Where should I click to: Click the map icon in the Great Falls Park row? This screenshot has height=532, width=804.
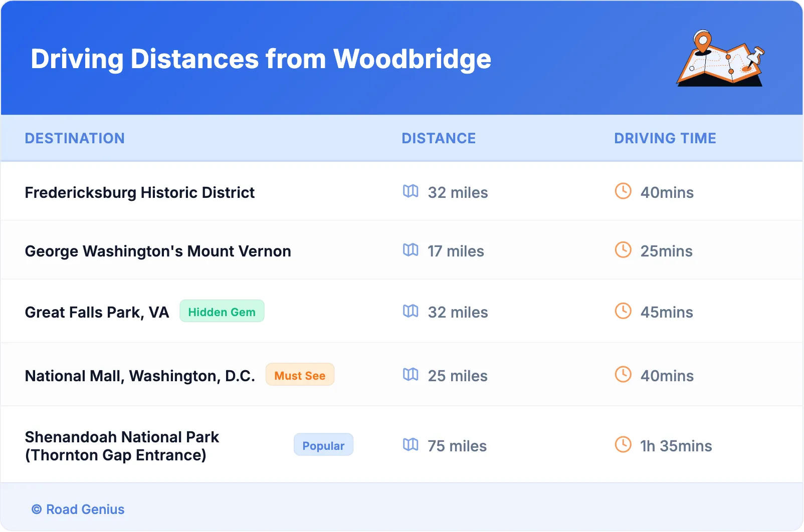[411, 311]
